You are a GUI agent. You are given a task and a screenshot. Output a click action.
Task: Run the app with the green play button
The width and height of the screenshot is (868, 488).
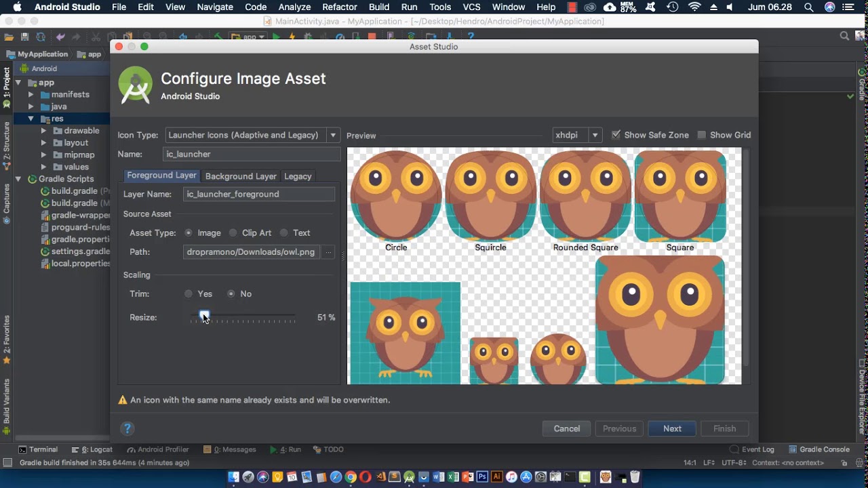tap(277, 36)
